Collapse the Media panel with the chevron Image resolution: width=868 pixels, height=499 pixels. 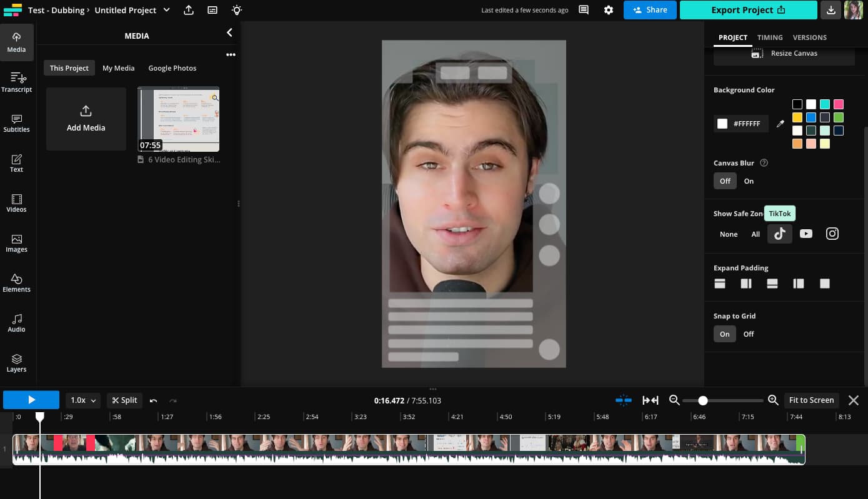[229, 32]
